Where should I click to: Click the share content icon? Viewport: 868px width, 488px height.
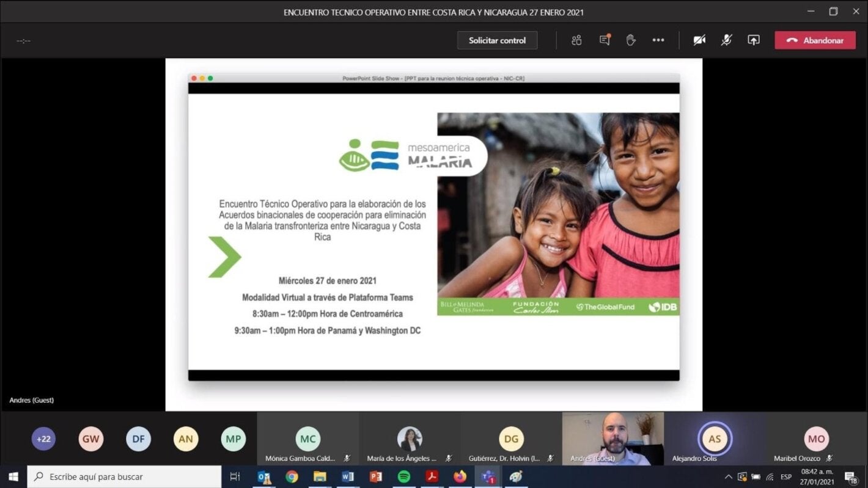click(x=754, y=40)
